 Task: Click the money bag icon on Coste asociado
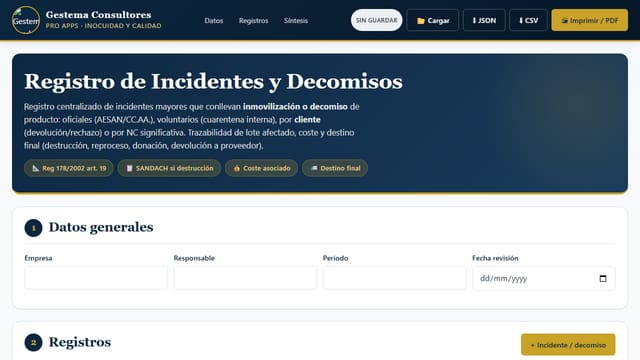coord(237,168)
